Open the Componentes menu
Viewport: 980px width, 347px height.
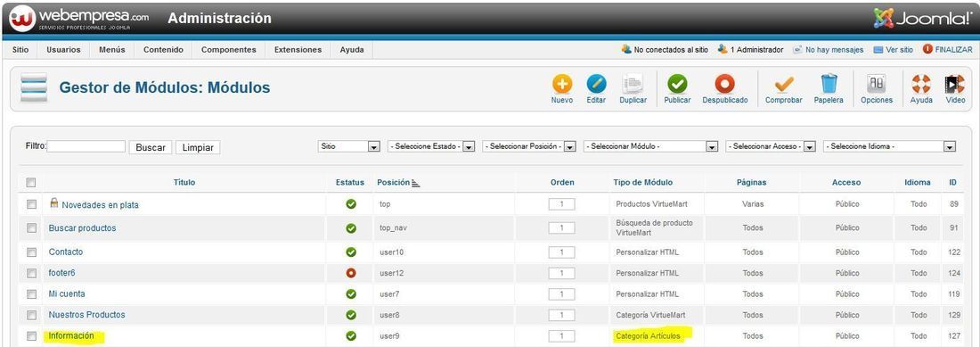click(x=229, y=50)
